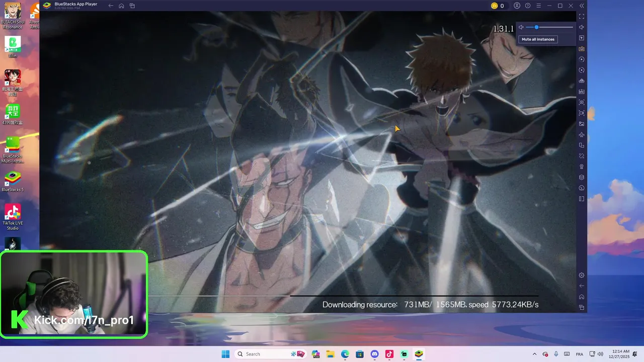Click the 'Downloading resource' status text
Viewport: 644px width, 362px height.
pyautogui.click(x=360, y=305)
